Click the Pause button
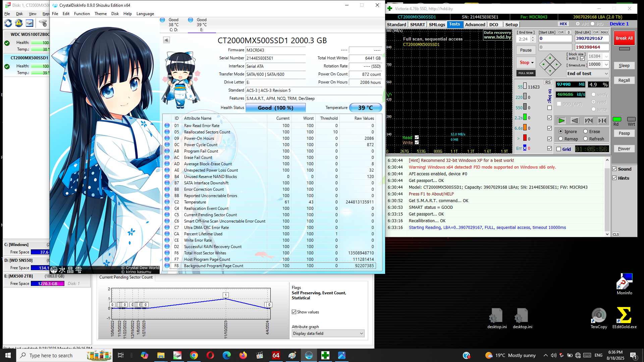This screenshot has width=644, height=362. pos(526,50)
